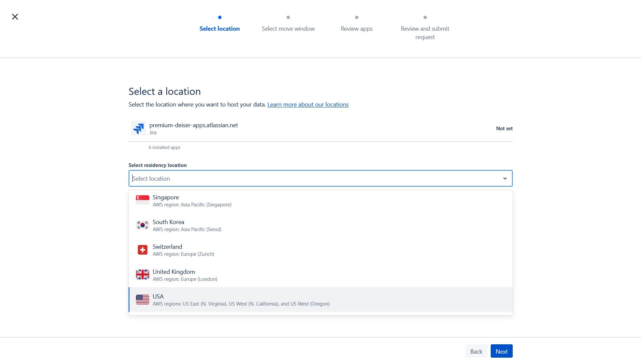The image size is (641, 364).
Task: Choose USA from the location list
Action: point(321,300)
